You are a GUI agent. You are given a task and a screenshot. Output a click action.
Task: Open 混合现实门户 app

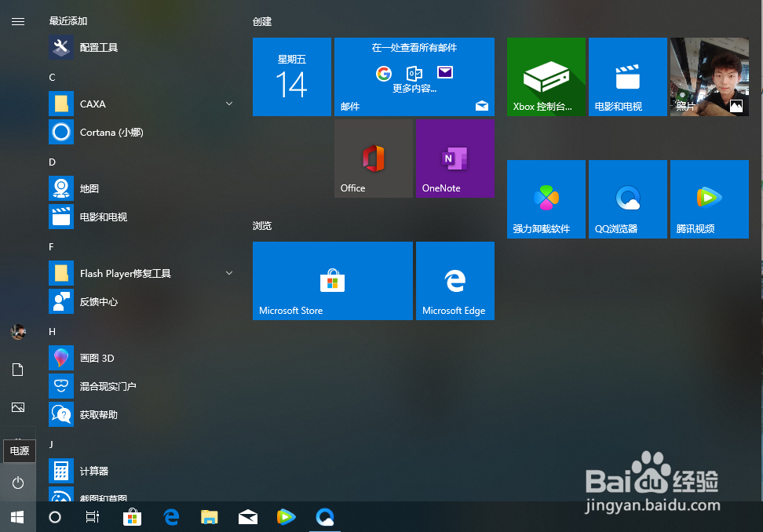click(x=141, y=386)
